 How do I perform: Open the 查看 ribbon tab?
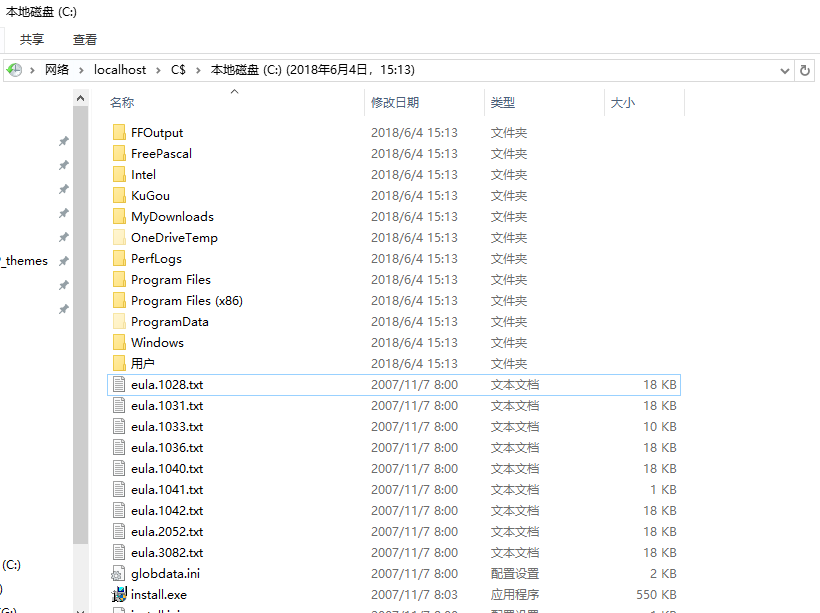tap(85, 40)
